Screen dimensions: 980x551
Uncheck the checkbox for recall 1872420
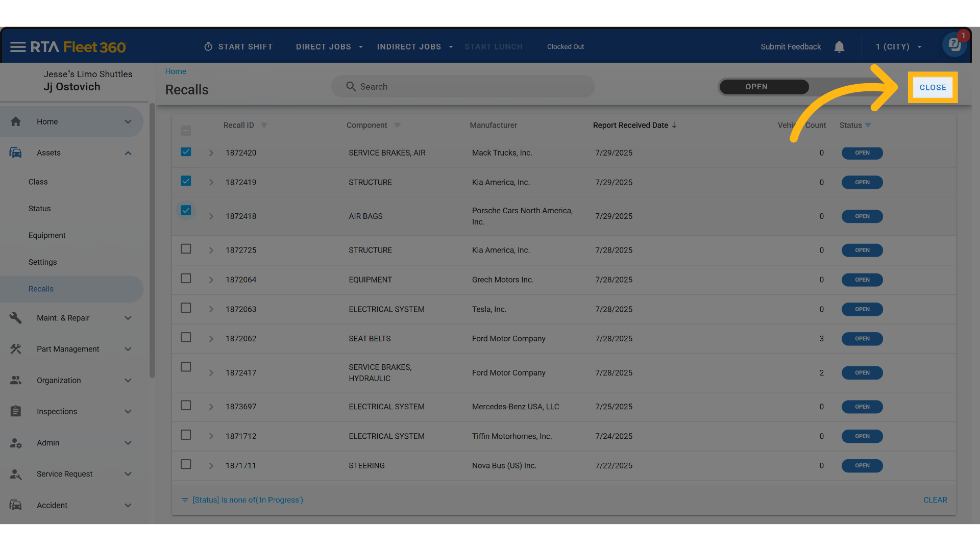click(x=186, y=152)
